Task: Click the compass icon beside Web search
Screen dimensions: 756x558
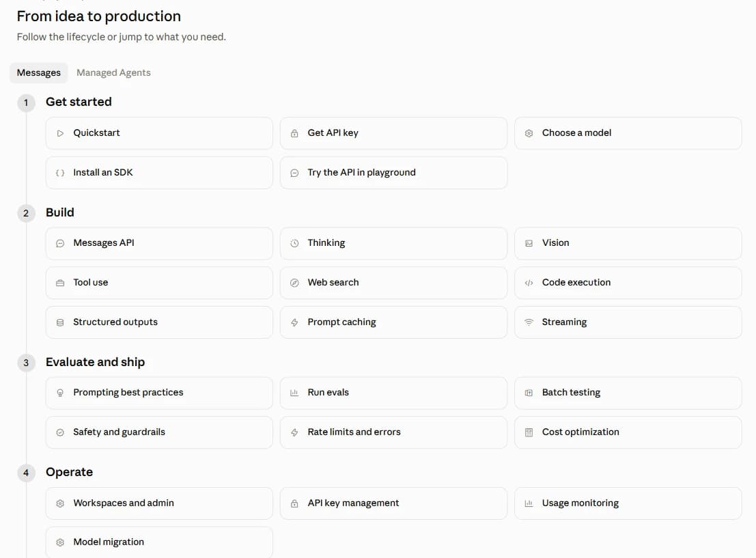Action: [294, 283]
